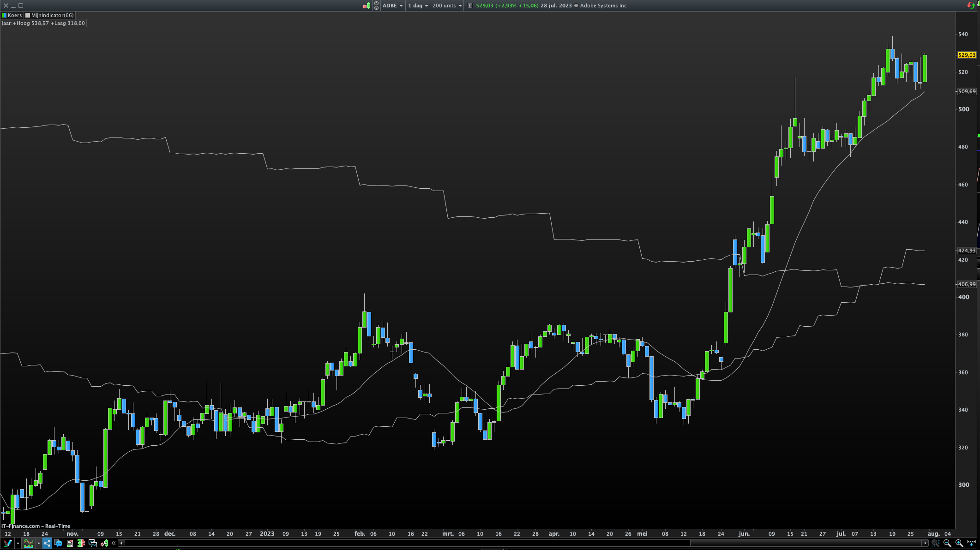Open the chat comment bubble icon
The image size is (980, 550).
58,543
